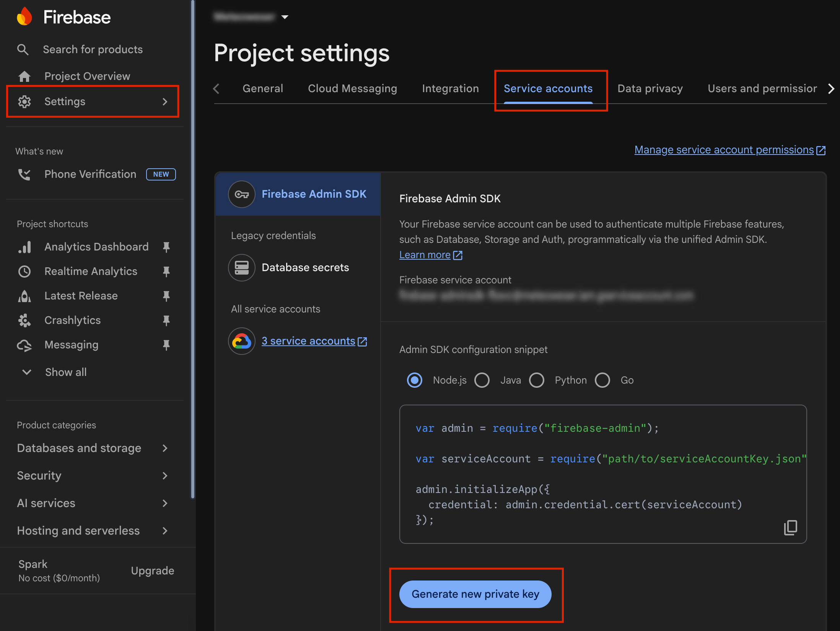Copy the Admin SDK code snippet
Screen dimensions: 840x631
pos(791,528)
